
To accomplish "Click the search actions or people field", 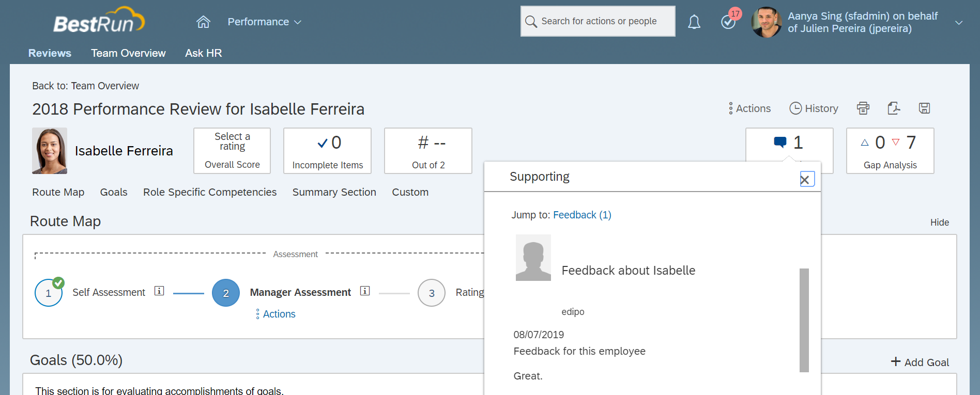I will tap(598, 21).
